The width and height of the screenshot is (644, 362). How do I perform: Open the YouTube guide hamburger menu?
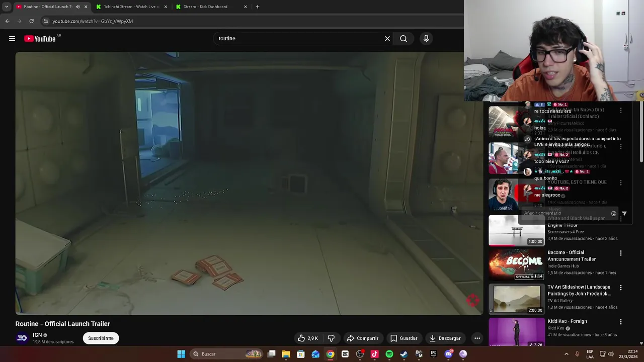coord(12,39)
